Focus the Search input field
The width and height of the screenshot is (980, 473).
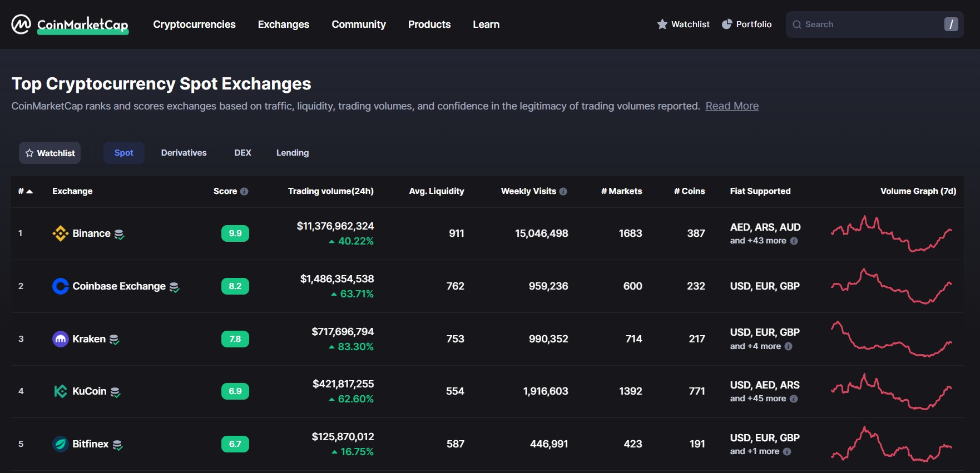click(874, 24)
